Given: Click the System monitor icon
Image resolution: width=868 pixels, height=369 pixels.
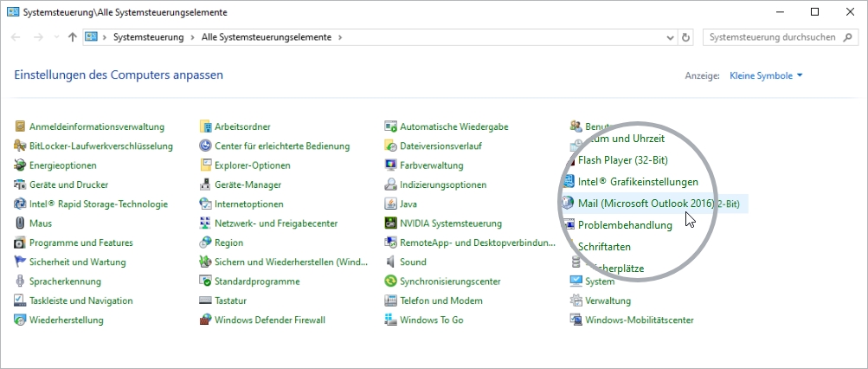Looking at the screenshot, I should [576, 282].
